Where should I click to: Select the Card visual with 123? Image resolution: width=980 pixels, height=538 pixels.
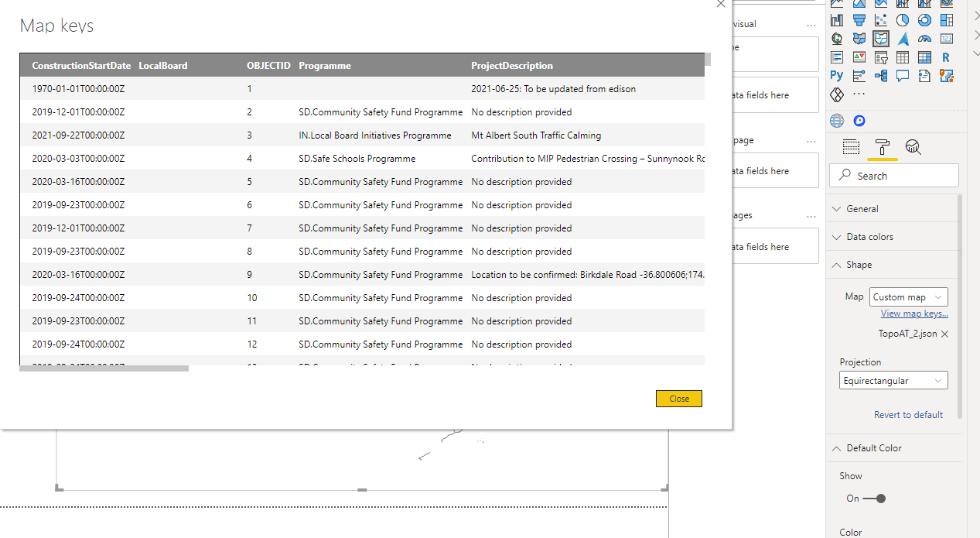coord(947,39)
